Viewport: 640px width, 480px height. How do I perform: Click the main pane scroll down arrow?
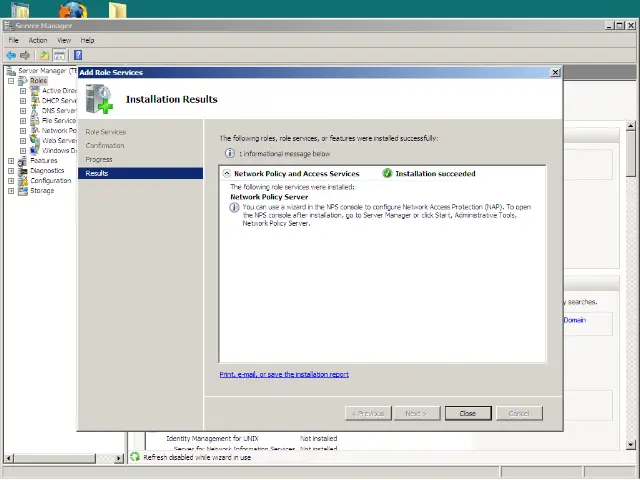(x=631, y=444)
